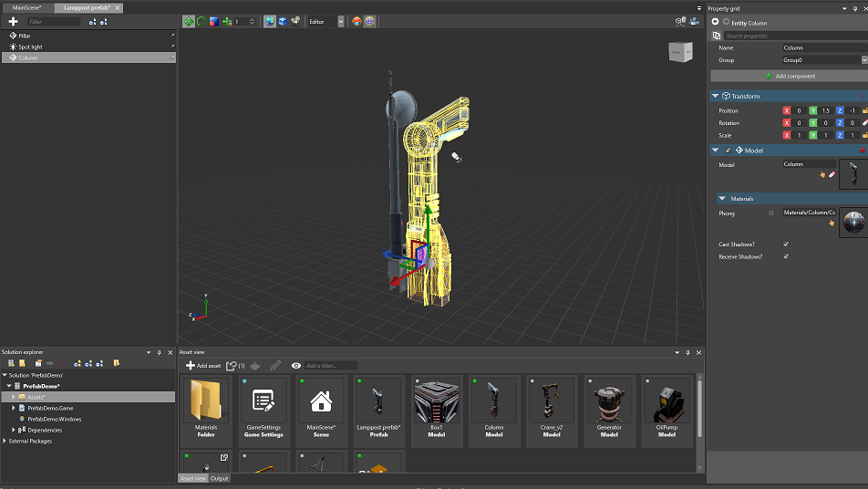The height and width of the screenshot is (489, 868).
Task: Collapse the Transform section
Action: 715,96
